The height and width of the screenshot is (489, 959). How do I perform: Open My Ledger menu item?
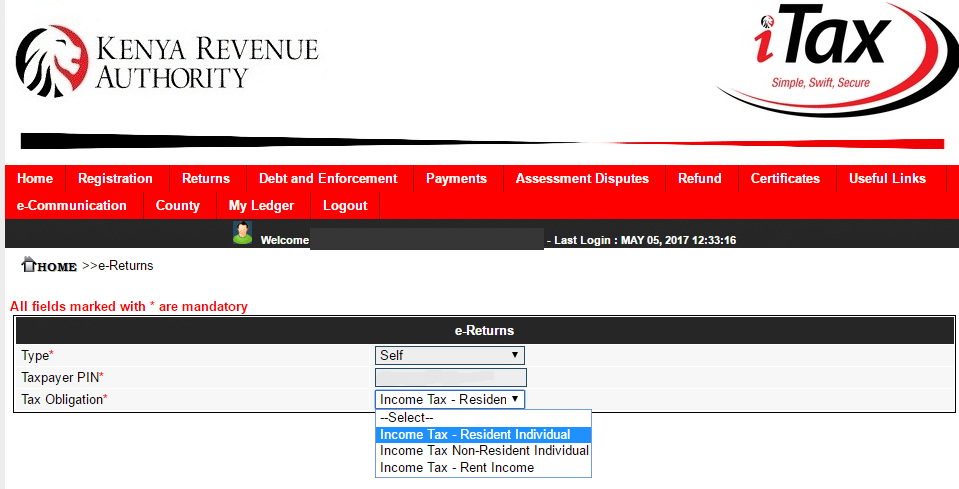261,206
